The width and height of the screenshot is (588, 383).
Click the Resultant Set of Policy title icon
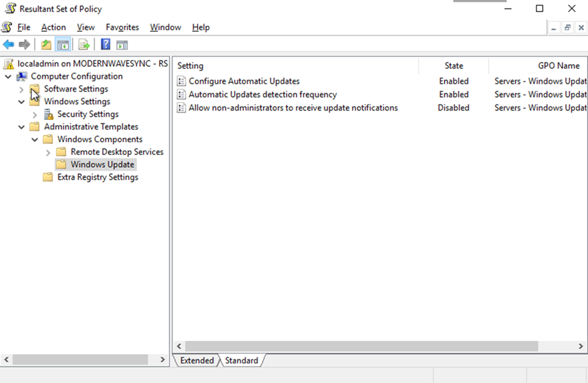(10, 8)
